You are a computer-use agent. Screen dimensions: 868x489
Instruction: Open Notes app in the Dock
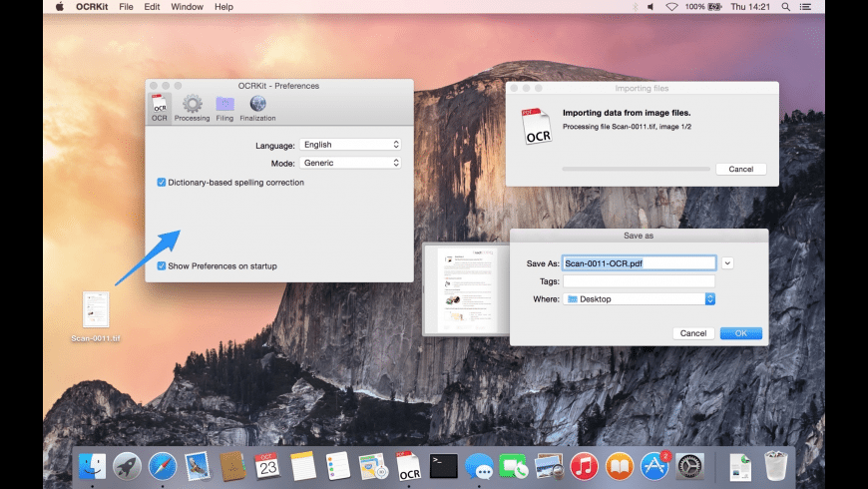(303, 466)
